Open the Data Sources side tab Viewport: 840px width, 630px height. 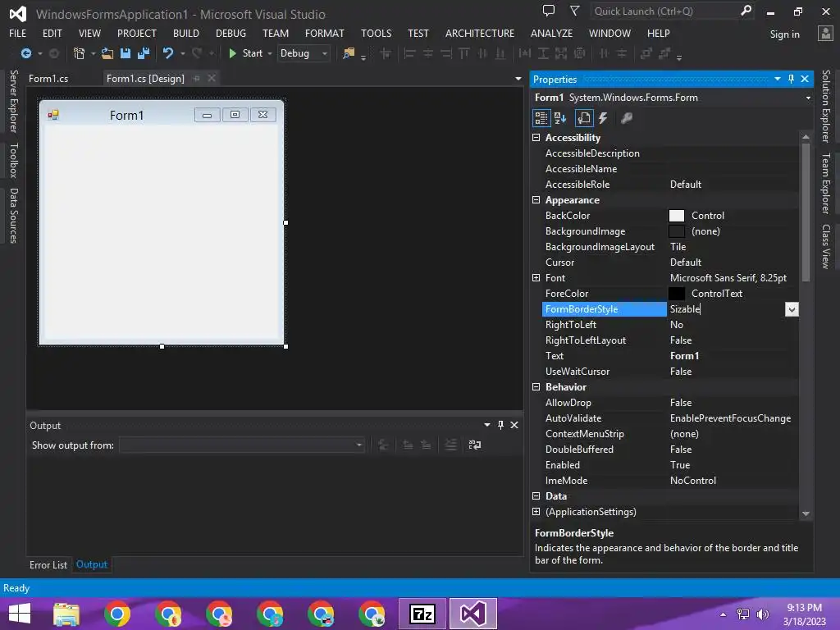pos(14,216)
